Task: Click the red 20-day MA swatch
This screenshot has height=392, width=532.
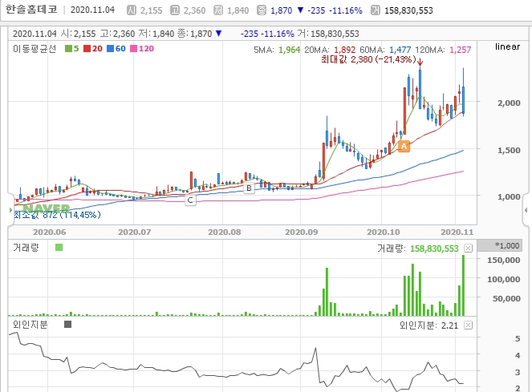Action: coord(87,48)
